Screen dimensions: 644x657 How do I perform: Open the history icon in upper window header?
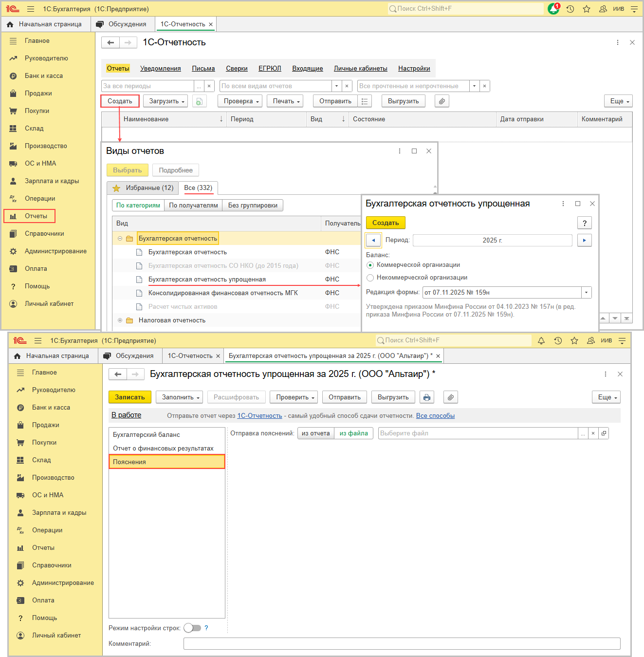coord(570,9)
